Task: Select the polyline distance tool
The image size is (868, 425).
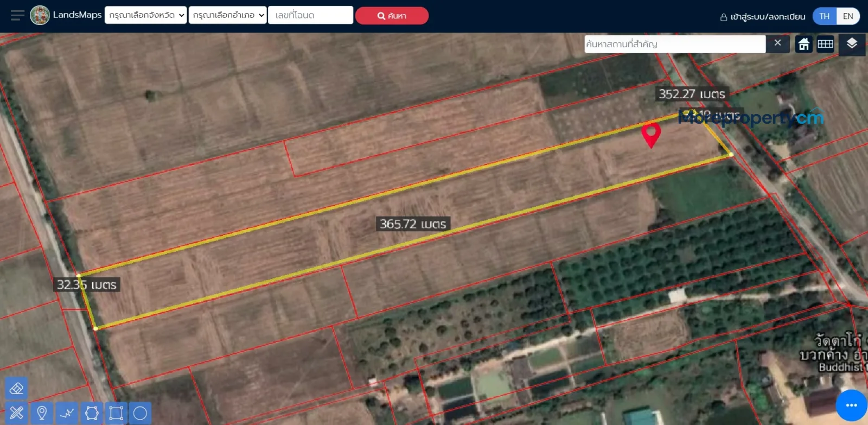Action: coord(67,413)
